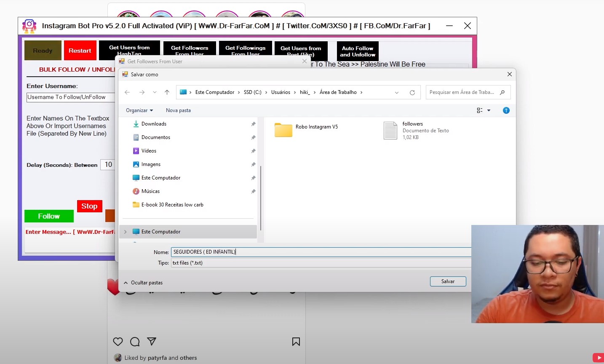Close the Get Followers From User window

click(305, 61)
